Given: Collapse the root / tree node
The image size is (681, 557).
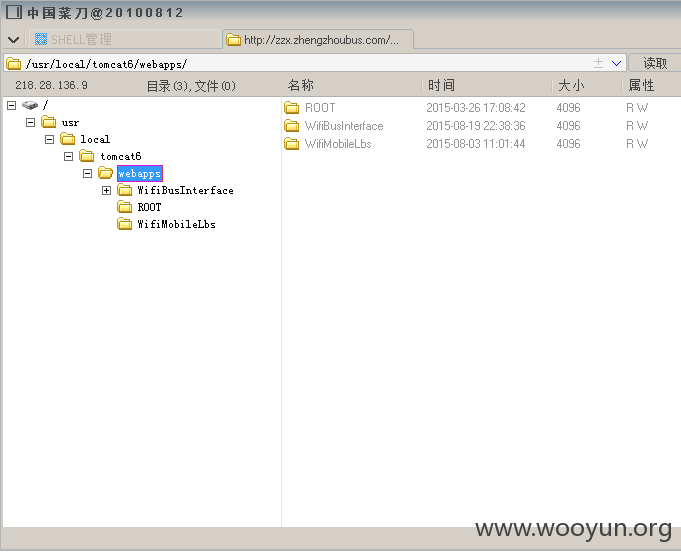Looking at the screenshot, I should click(x=12, y=105).
